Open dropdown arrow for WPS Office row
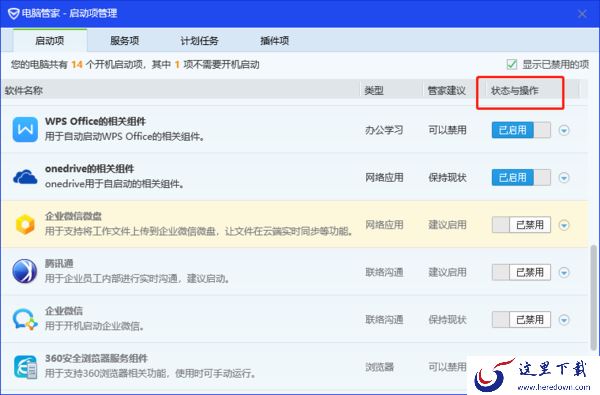600x395 pixels. tap(564, 130)
